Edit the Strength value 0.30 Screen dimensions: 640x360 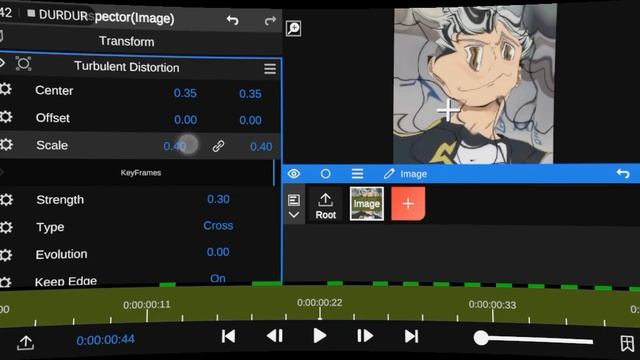[218, 199]
